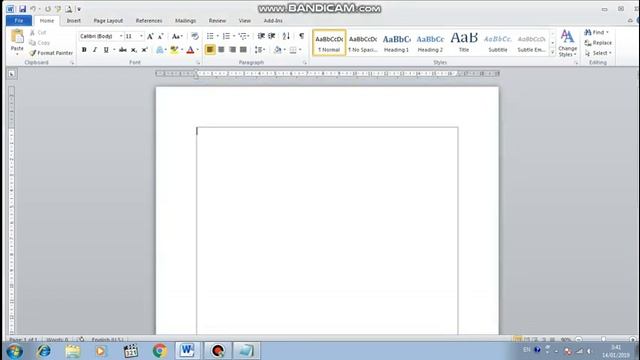
Task: Click the multilevel list icon
Action: (242, 36)
